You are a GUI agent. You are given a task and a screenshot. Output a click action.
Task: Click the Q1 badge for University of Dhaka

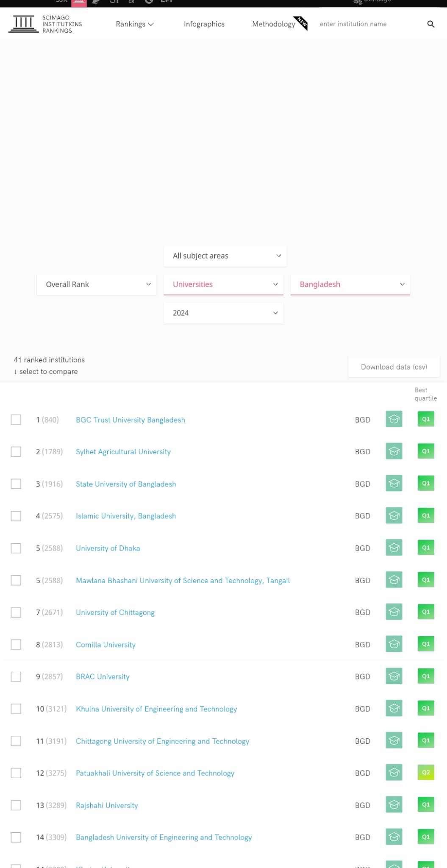pyautogui.click(x=426, y=548)
